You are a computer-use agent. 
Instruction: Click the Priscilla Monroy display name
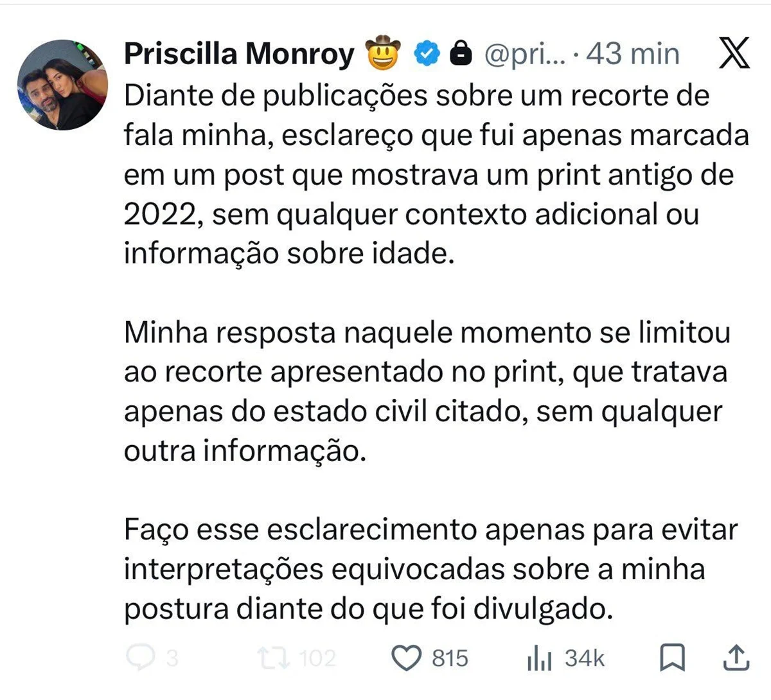coord(238,54)
